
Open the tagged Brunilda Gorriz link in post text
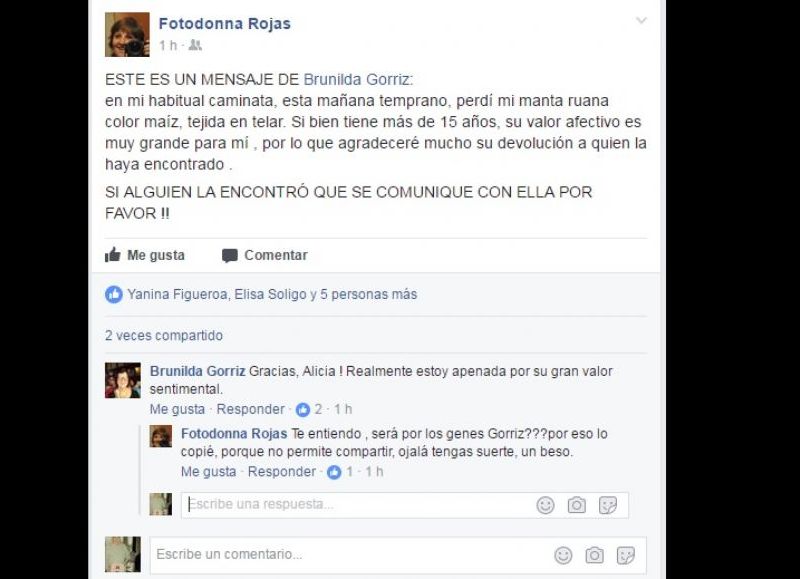click(356, 80)
